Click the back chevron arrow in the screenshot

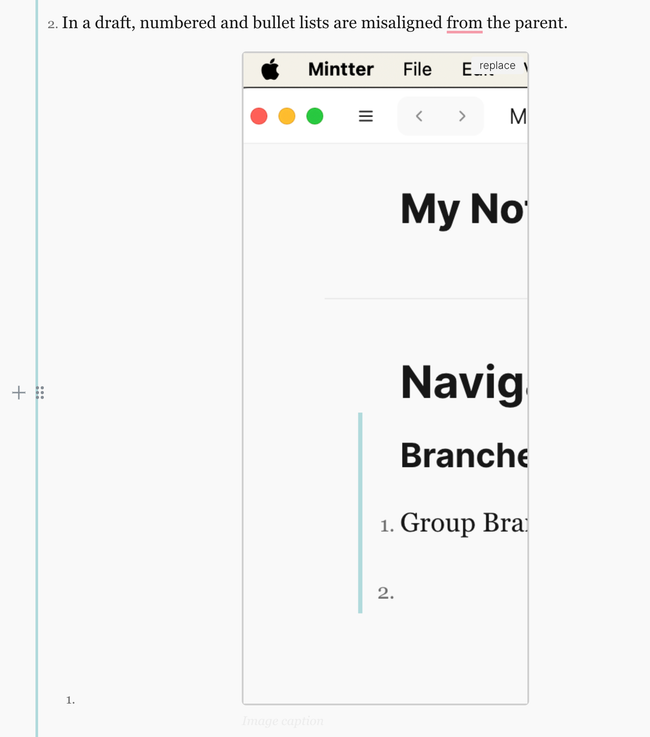(x=419, y=116)
